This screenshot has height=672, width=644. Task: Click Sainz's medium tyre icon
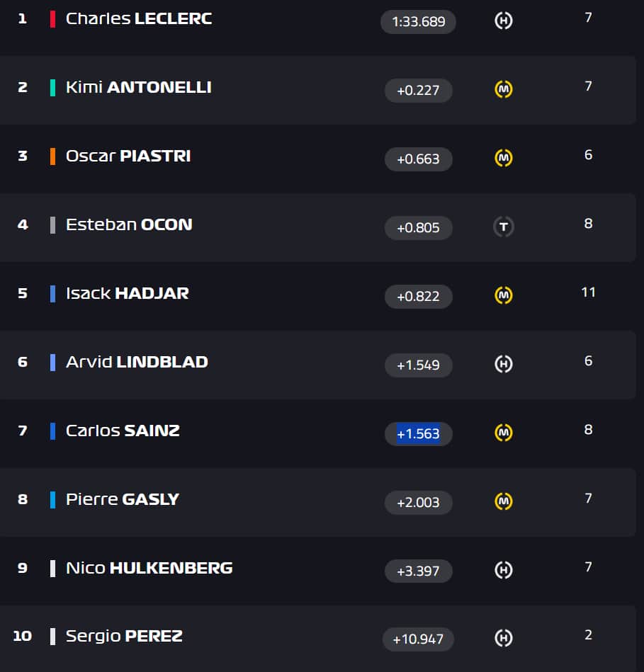[x=503, y=433]
